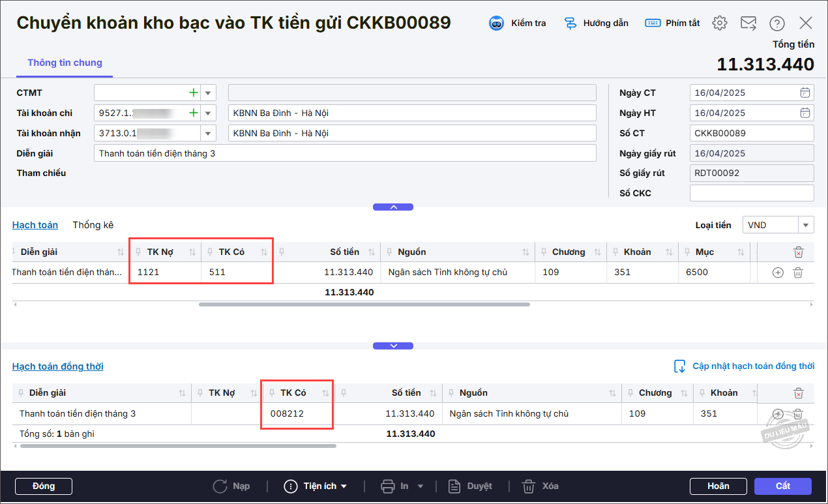Collapse section with down chevron bar
The height and width of the screenshot is (504, 828).
point(393,346)
